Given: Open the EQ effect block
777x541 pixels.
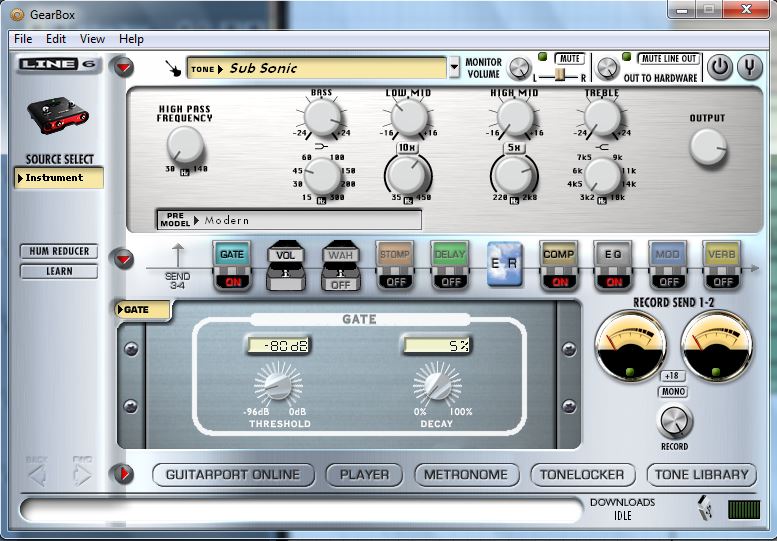Looking at the screenshot, I should tap(613, 254).
